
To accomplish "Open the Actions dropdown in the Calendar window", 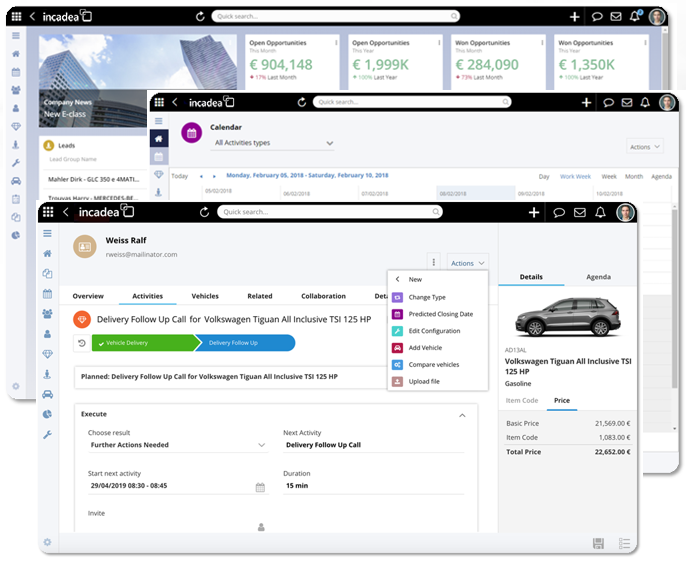I will click(x=643, y=147).
